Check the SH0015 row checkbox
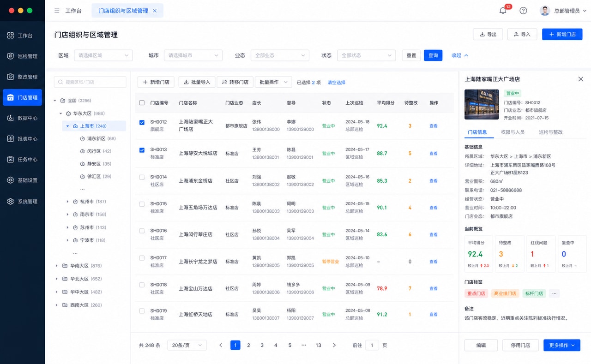Screen dimensions: 591x364 (x=142, y=204)
